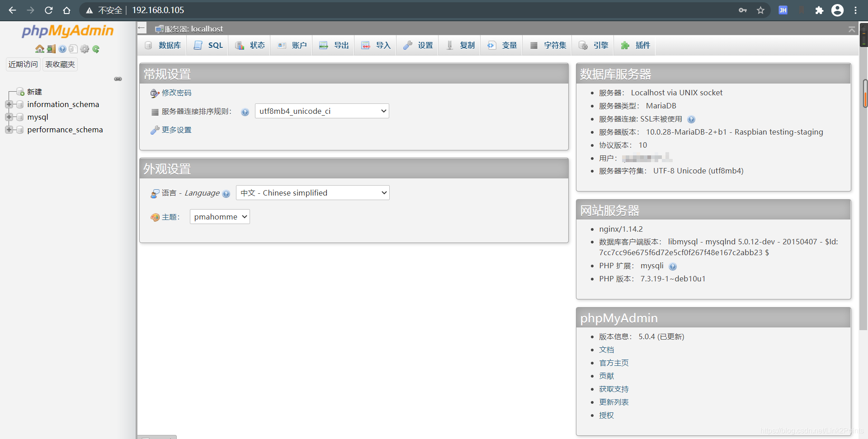
Task: Open phpMyAdmin documentation help icon
Action: pyautogui.click(x=62, y=49)
